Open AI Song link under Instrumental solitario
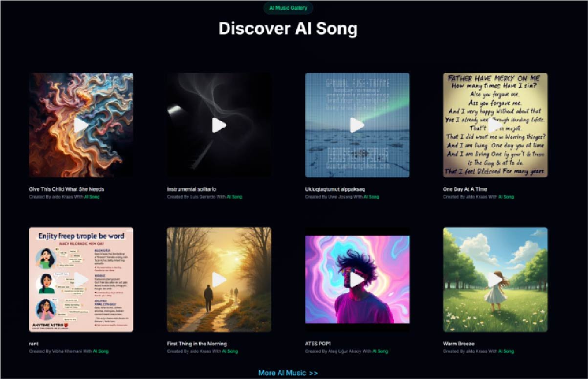The height and width of the screenshot is (379, 588). click(x=234, y=197)
